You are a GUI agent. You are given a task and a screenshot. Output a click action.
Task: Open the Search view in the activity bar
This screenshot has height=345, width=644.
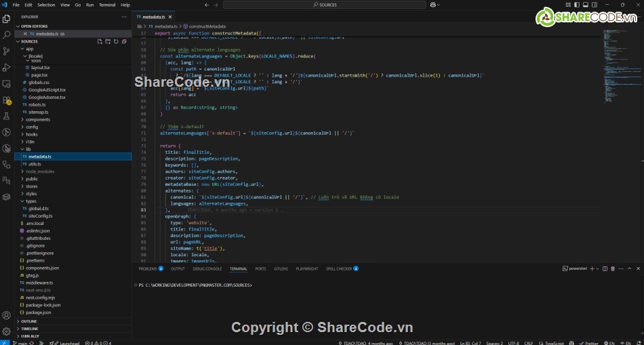coord(6,35)
